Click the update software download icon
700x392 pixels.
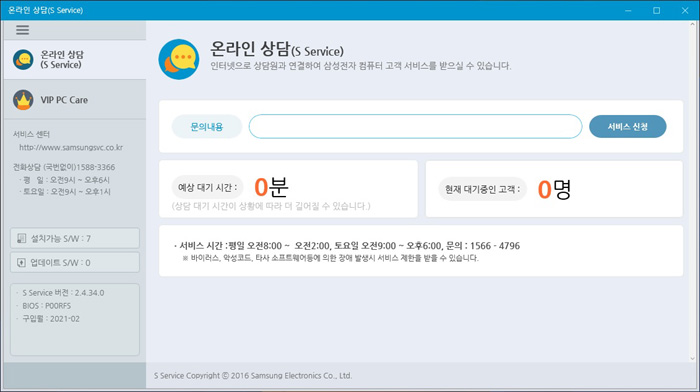(x=21, y=263)
